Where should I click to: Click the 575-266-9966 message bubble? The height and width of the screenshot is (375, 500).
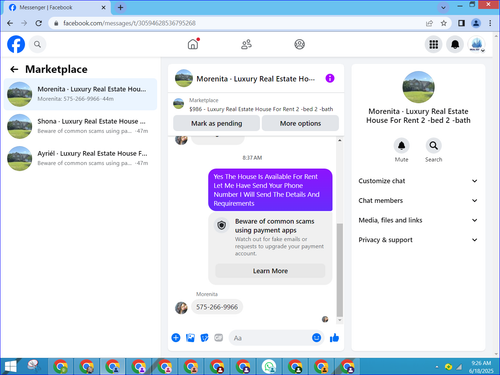pyautogui.click(x=217, y=307)
